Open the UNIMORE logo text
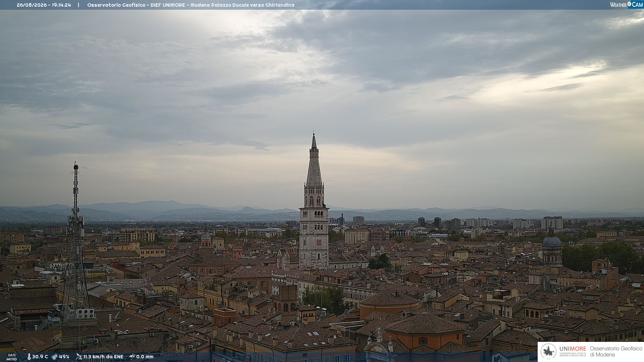The width and height of the screenshot is (644, 362). (573, 349)
